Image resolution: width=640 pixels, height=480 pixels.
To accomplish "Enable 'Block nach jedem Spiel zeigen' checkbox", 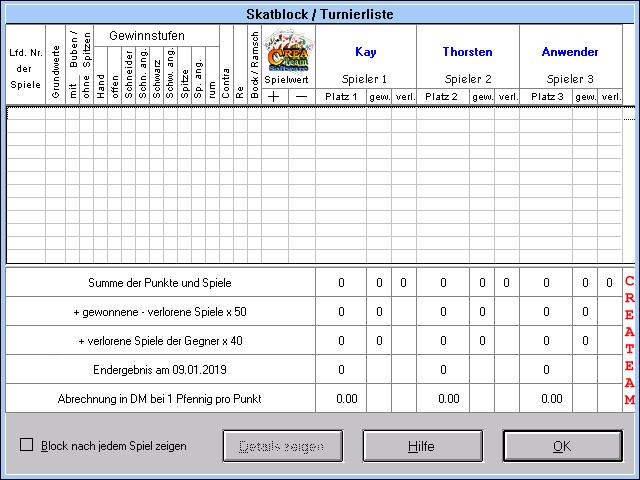I will pyautogui.click(x=27, y=445).
